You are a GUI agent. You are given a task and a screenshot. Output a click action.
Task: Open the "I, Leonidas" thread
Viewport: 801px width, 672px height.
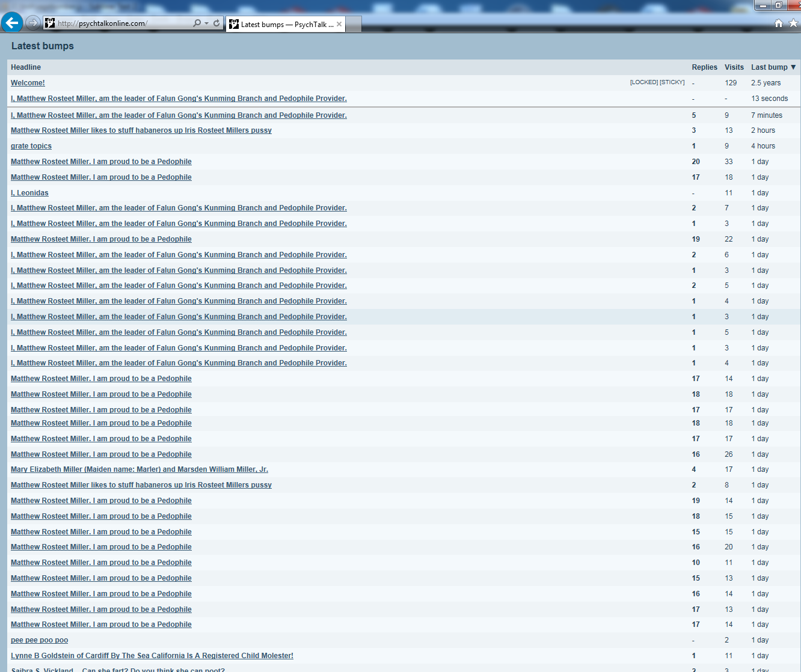pos(29,193)
